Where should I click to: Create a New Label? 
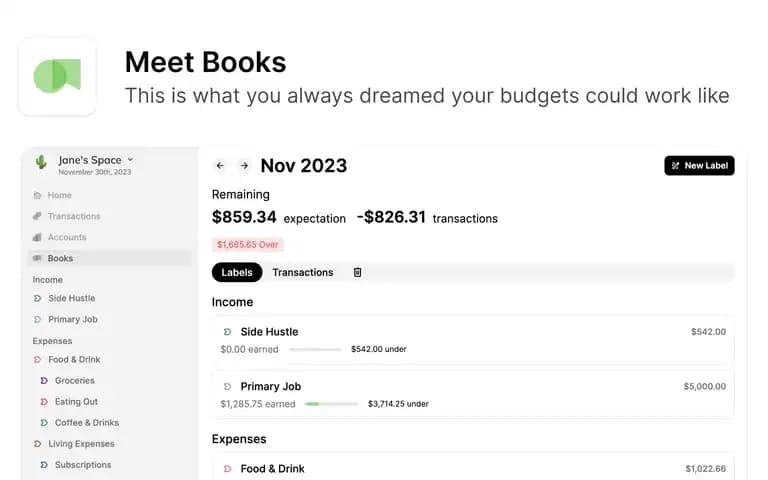pos(699,166)
